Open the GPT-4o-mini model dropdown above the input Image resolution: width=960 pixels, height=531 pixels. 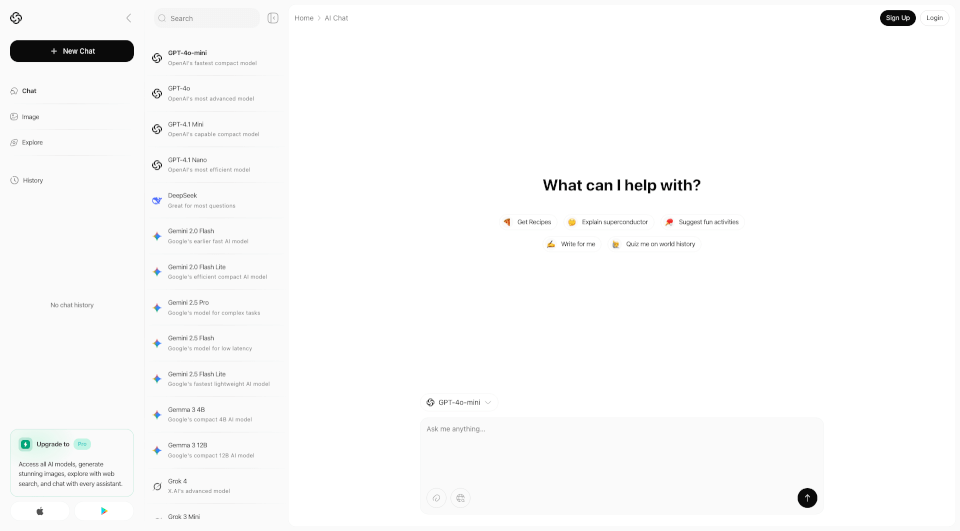tap(459, 402)
